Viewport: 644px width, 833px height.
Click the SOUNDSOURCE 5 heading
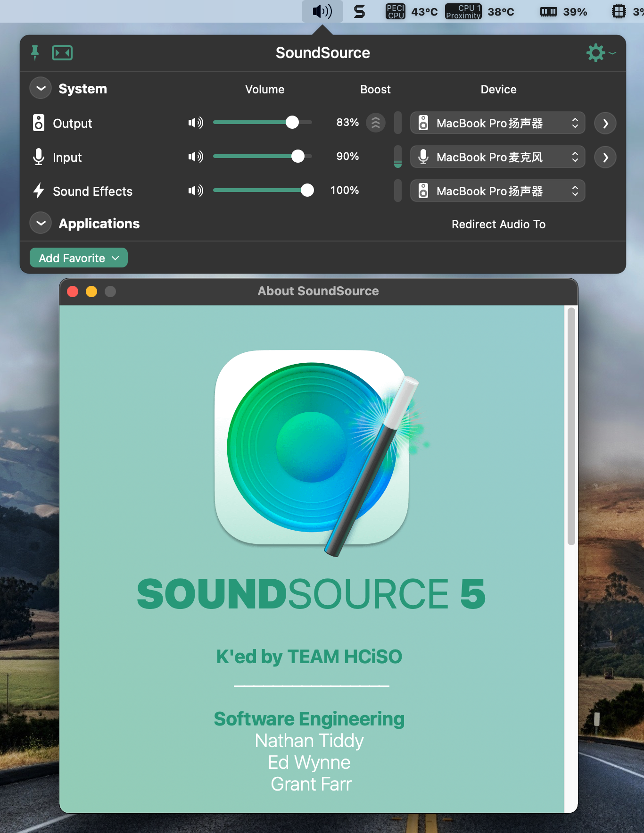(x=311, y=594)
